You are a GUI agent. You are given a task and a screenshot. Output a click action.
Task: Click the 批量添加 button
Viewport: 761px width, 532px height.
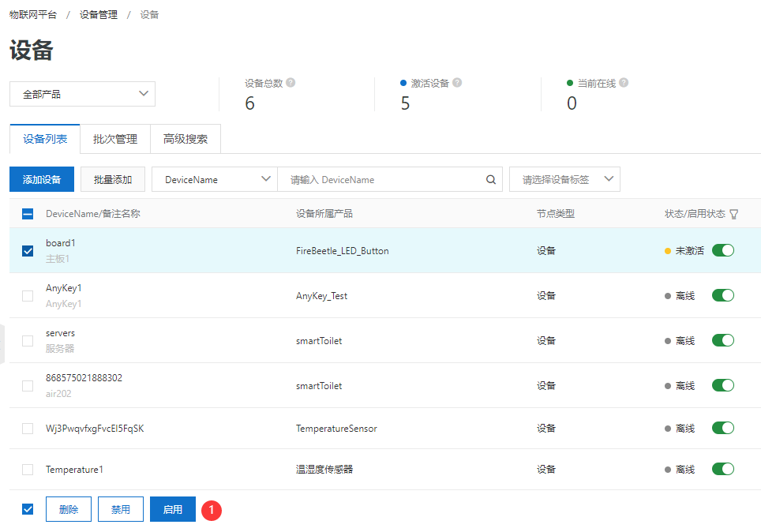click(113, 180)
